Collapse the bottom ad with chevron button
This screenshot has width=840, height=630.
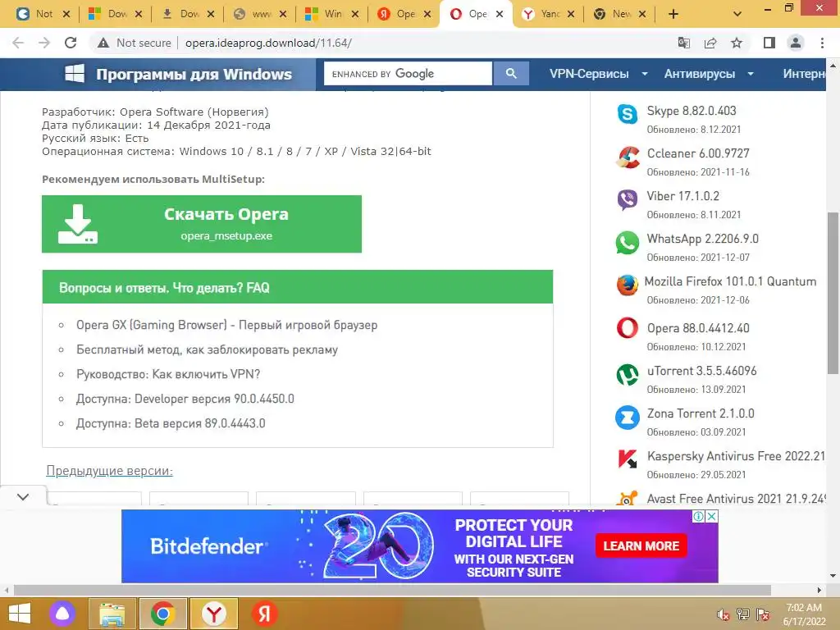click(x=23, y=496)
